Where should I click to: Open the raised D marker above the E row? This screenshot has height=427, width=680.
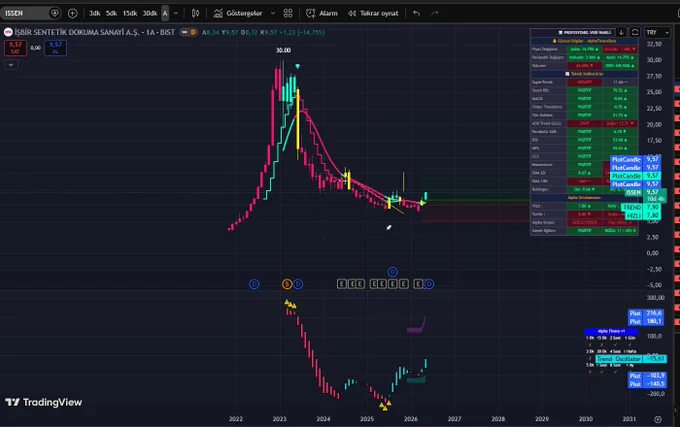tap(392, 272)
